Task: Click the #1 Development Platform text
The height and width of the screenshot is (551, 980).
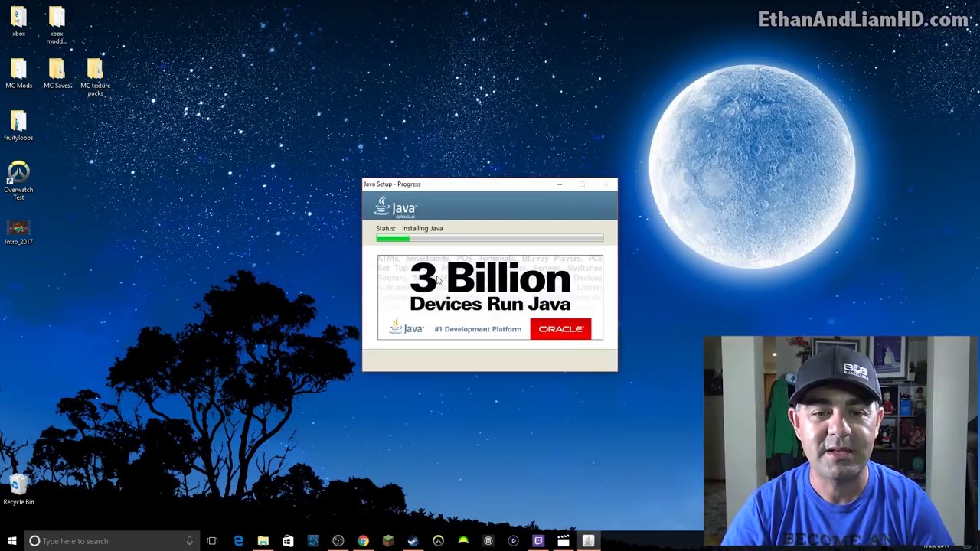Action: coord(478,329)
